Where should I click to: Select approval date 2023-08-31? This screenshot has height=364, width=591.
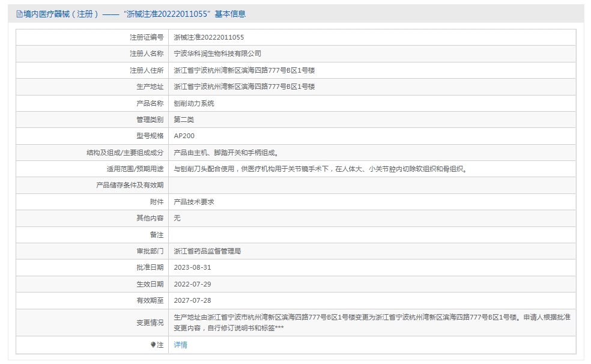pos(192,267)
